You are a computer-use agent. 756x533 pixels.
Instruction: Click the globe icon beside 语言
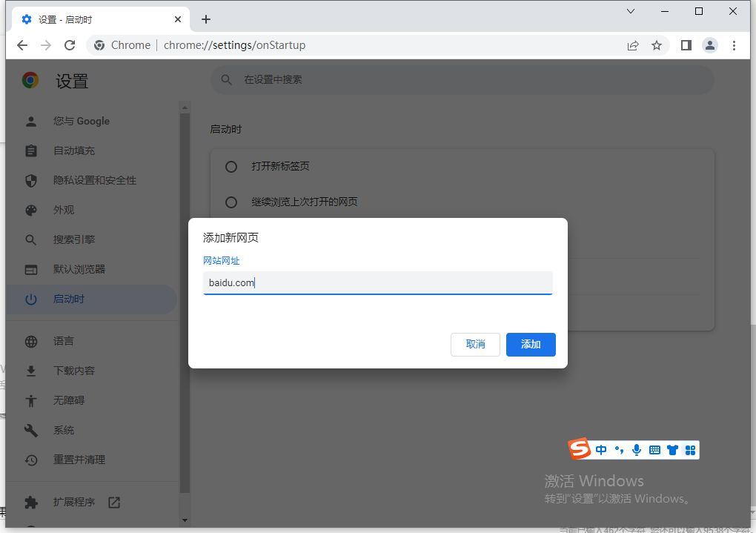31,342
